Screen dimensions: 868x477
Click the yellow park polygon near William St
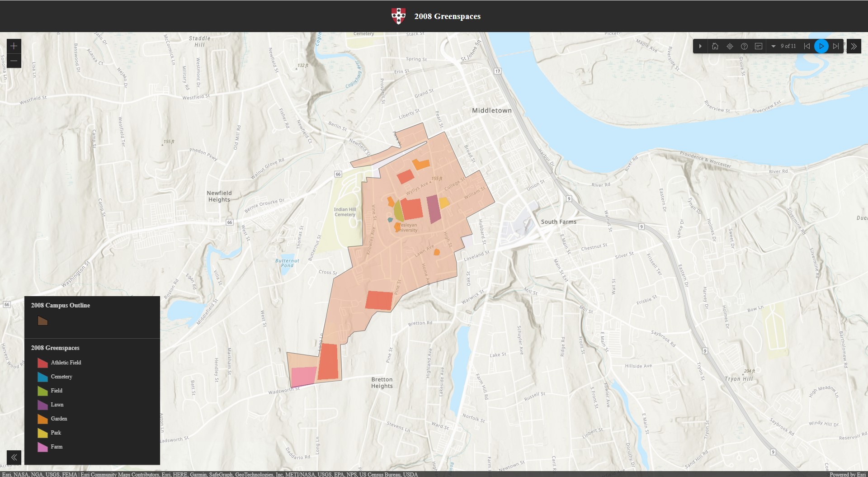pos(444,203)
